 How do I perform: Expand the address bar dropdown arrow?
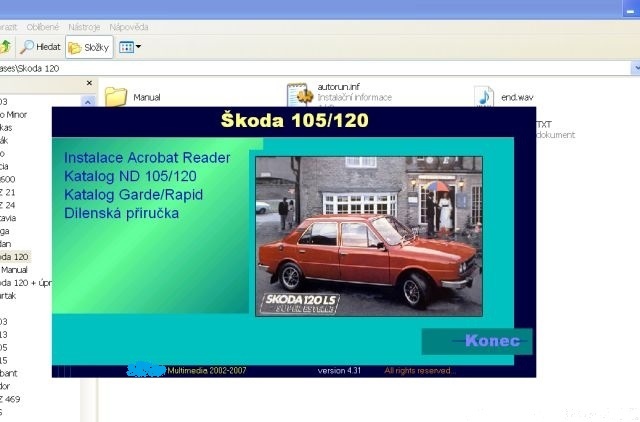635,69
